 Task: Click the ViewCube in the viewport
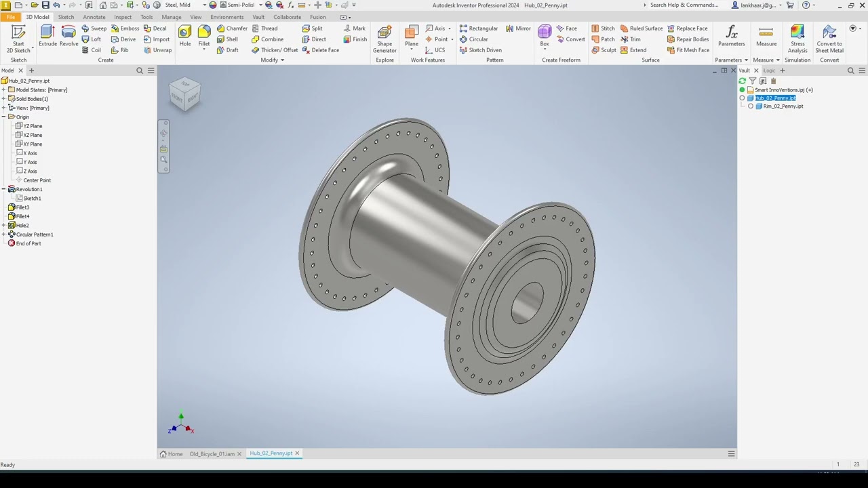(x=185, y=95)
